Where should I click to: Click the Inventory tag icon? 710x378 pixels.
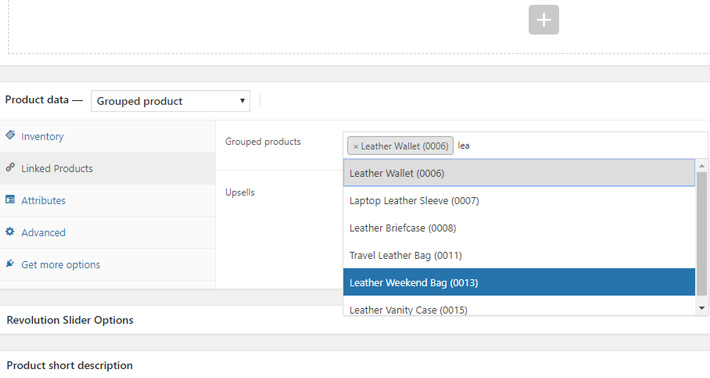point(10,135)
